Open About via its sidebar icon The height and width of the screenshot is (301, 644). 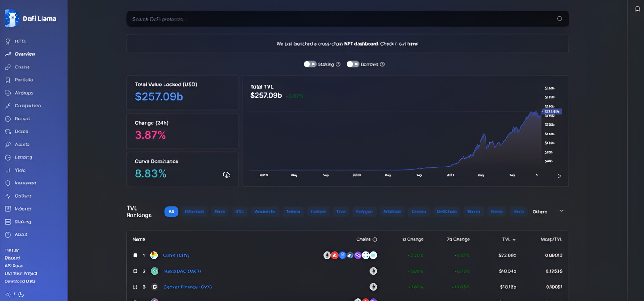pos(8,234)
